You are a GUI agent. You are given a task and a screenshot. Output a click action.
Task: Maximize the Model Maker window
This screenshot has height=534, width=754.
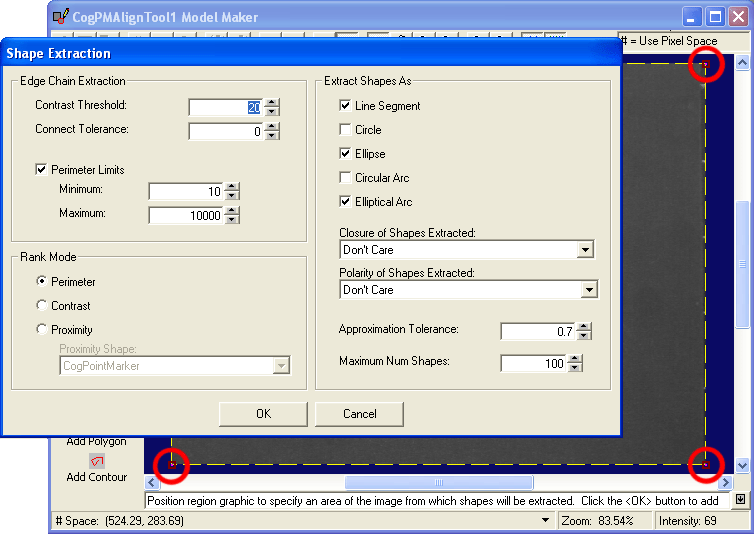point(715,17)
